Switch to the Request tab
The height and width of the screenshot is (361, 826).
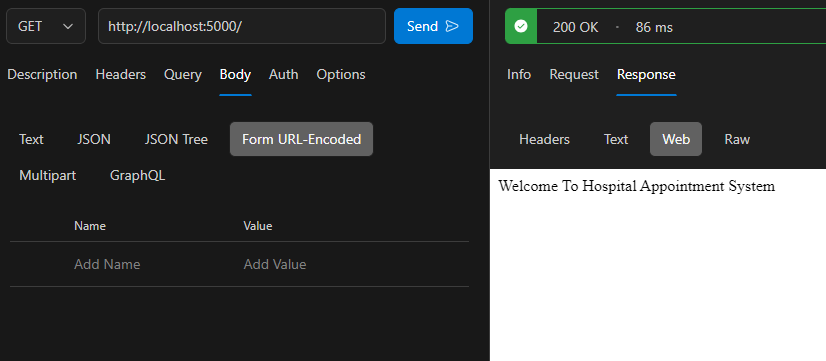(574, 75)
